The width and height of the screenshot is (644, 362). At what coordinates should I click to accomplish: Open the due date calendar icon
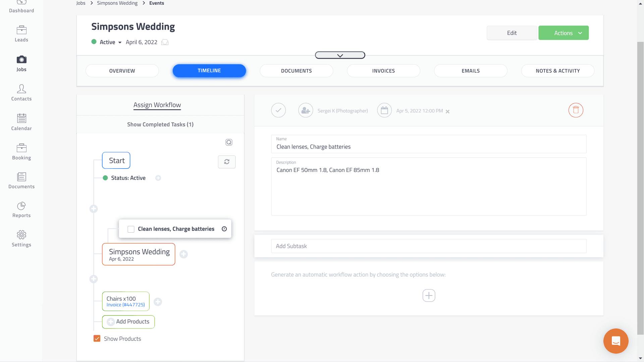point(384,110)
